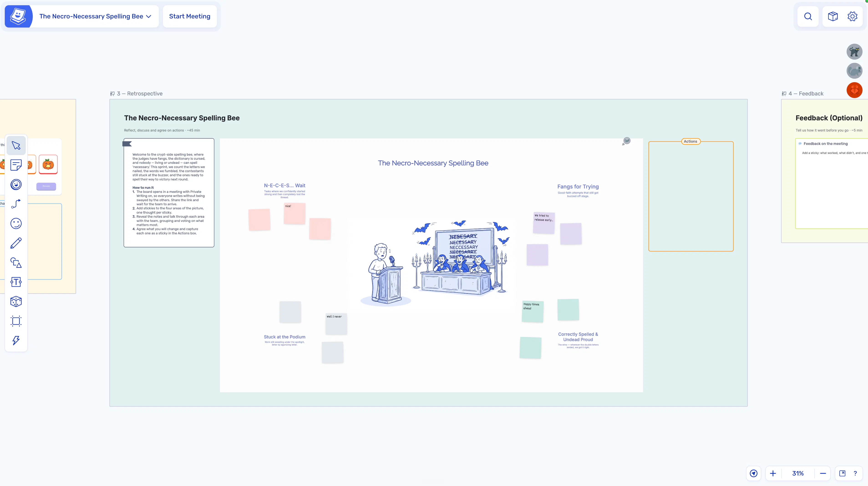Open the help question mark
The image size is (868, 486).
pos(855,473)
